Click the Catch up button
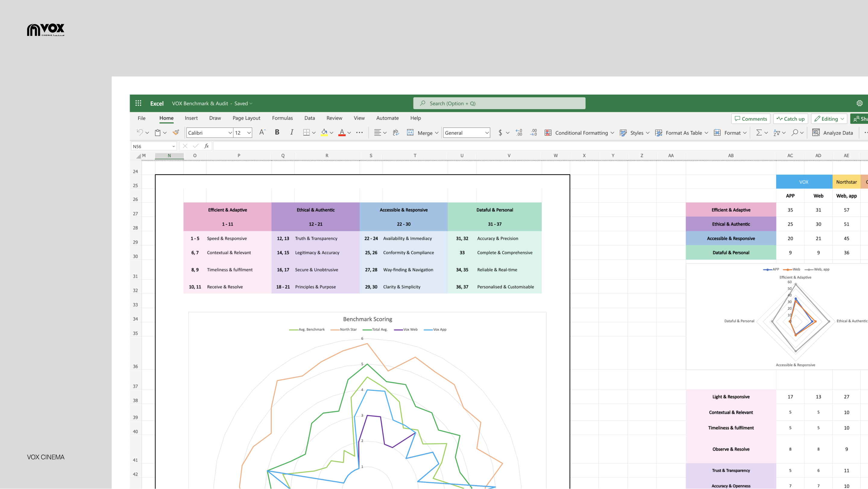This screenshot has width=868, height=489. click(x=791, y=119)
